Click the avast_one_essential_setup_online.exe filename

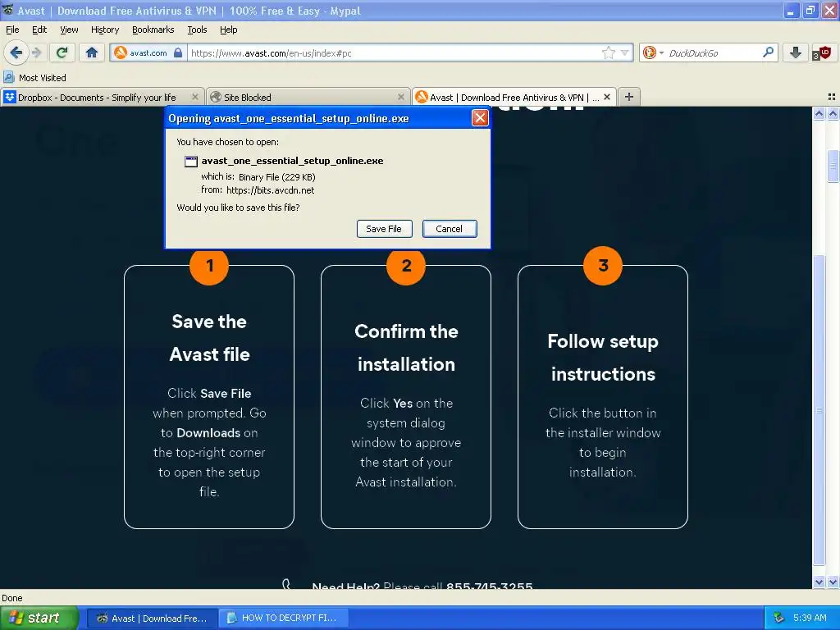coord(292,161)
